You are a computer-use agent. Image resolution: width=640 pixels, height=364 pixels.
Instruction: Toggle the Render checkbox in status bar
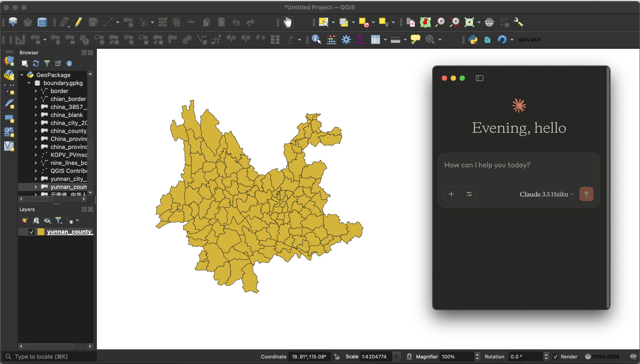click(556, 356)
